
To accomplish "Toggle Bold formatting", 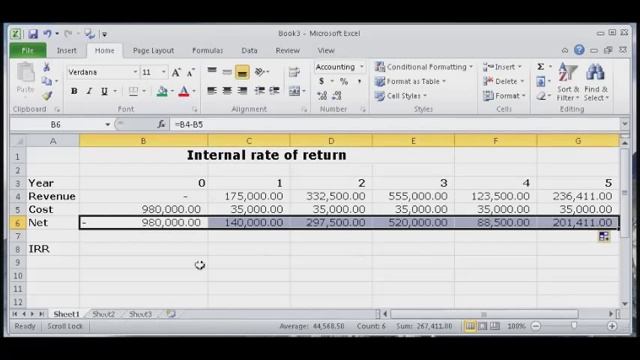I will coord(74,91).
